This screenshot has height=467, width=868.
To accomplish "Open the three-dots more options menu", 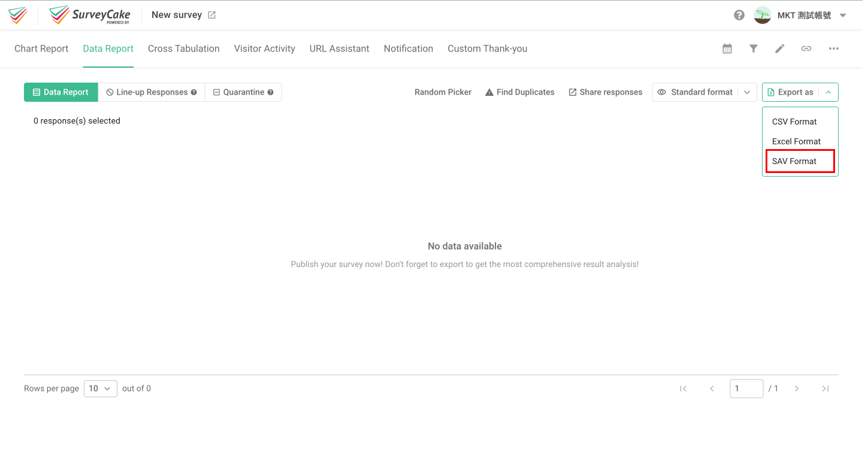I will (833, 49).
